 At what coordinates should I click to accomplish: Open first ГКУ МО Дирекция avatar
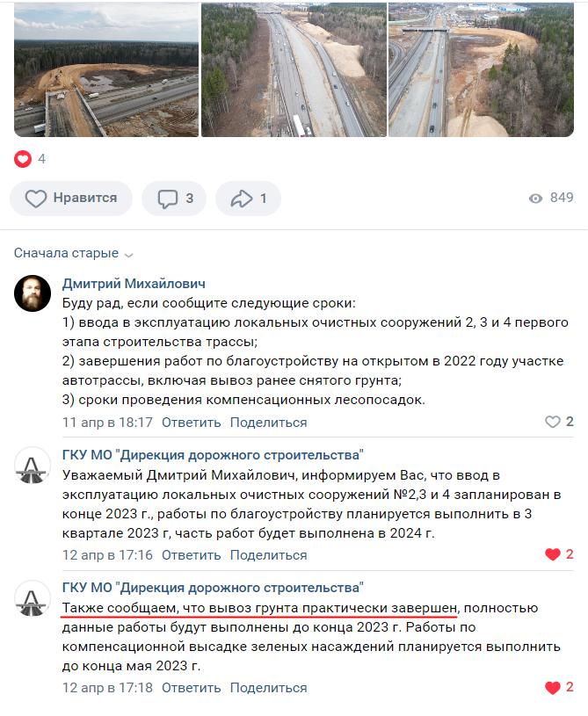(x=33, y=465)
